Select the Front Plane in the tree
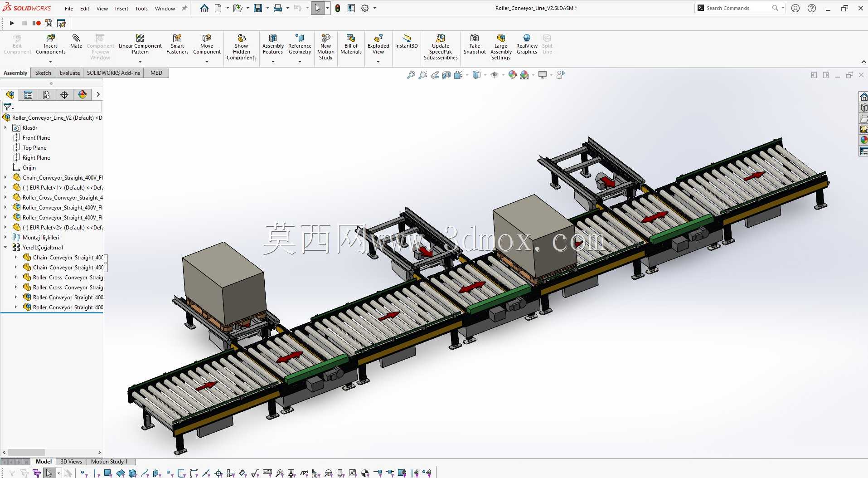868x478 pixels. pos(36,138)
